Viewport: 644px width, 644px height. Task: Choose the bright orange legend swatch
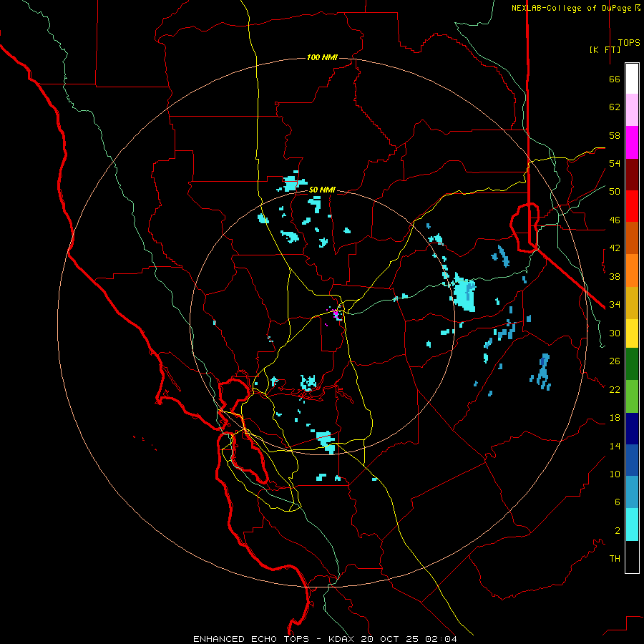click(x=632, y=270)
